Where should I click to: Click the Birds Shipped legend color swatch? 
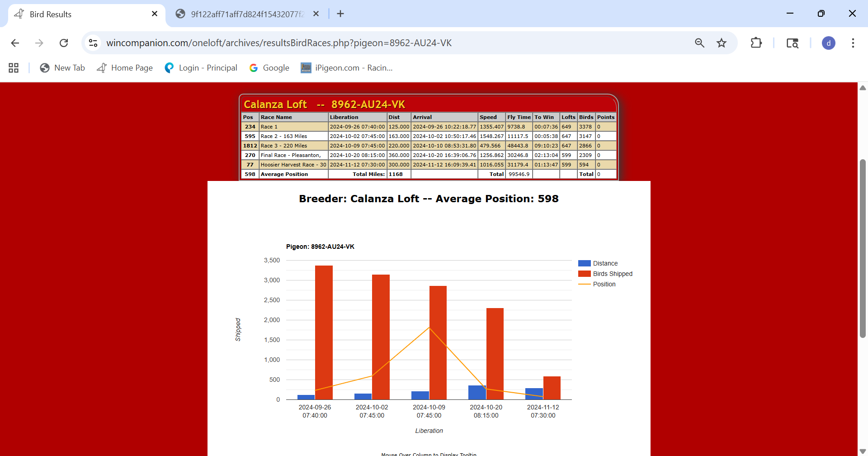pos(584,274)
